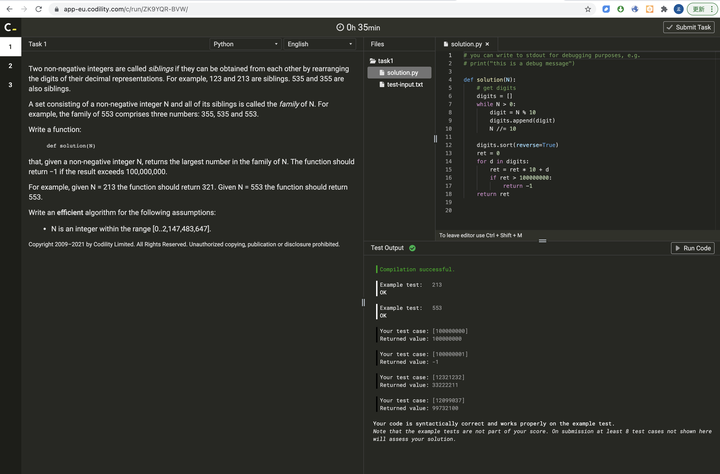Click the browser address bar URL
Image resolution: width=720 pixels, height=474 pixels.
[x=125, y=9]
